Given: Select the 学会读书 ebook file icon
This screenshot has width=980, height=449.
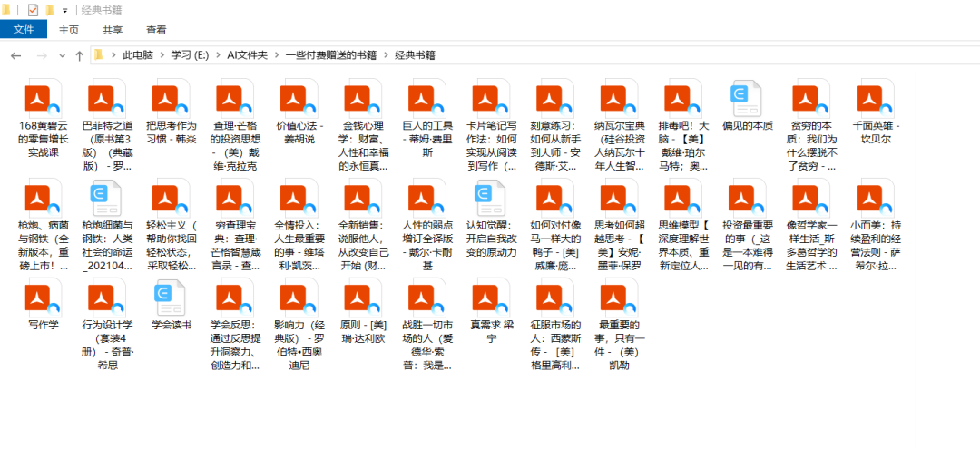Looking at the screenshot, I should pos(170,298).
